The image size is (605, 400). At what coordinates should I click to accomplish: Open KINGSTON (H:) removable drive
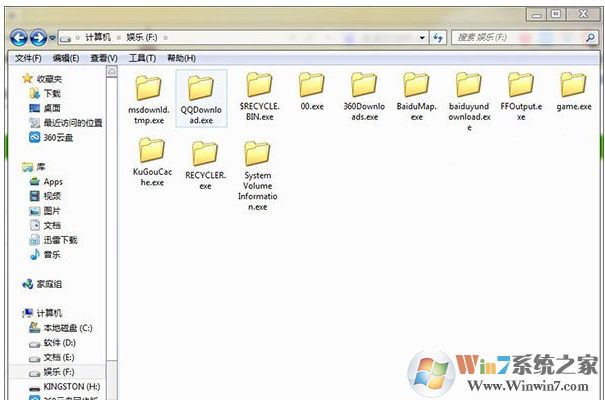click(65, 387)
